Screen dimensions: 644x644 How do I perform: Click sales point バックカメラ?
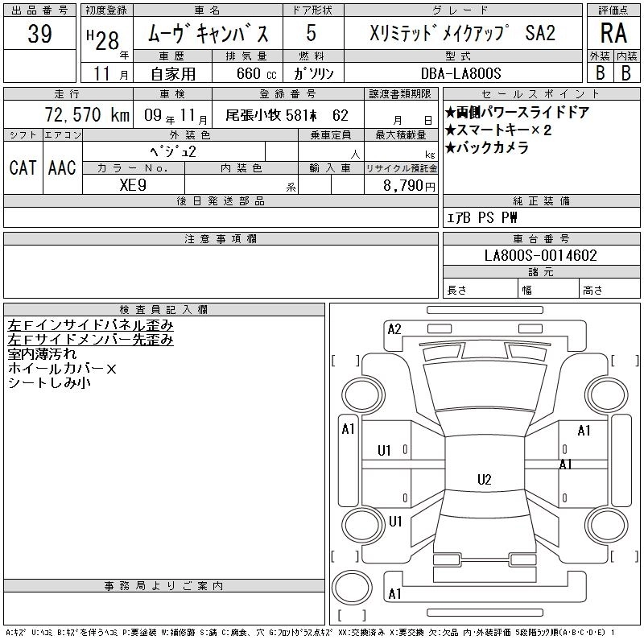(487, 147)
